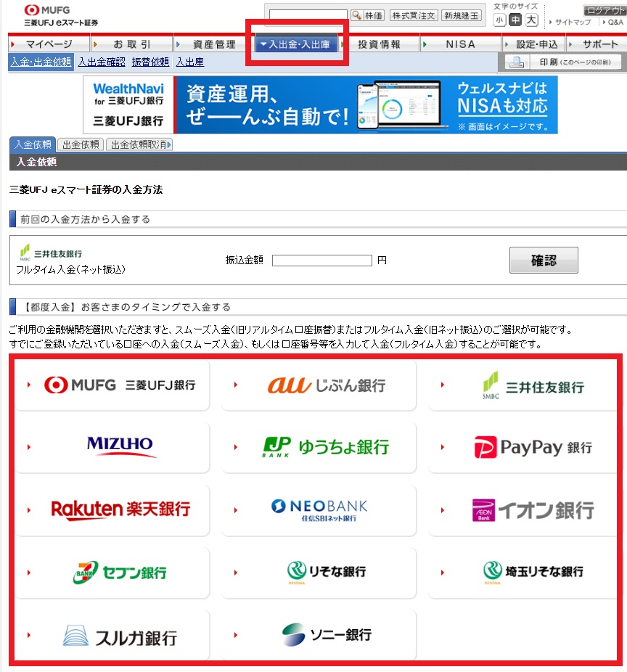Click the printer icon for page printing
Image resolution: width=627 pixels, height=672 pixels.
click(517, 62)
